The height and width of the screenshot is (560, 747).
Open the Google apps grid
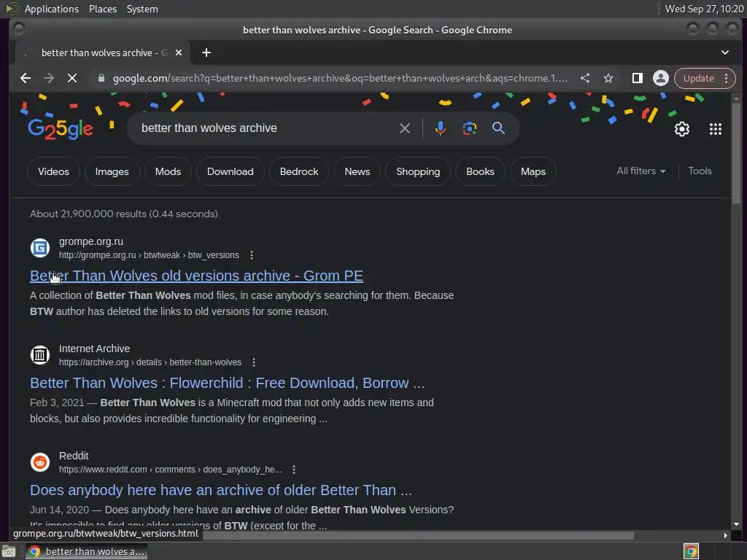click(x=716, y=129)
